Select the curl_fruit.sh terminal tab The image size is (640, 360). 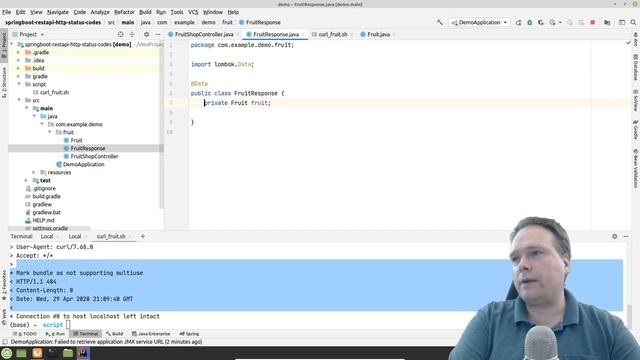click(111, 236)
